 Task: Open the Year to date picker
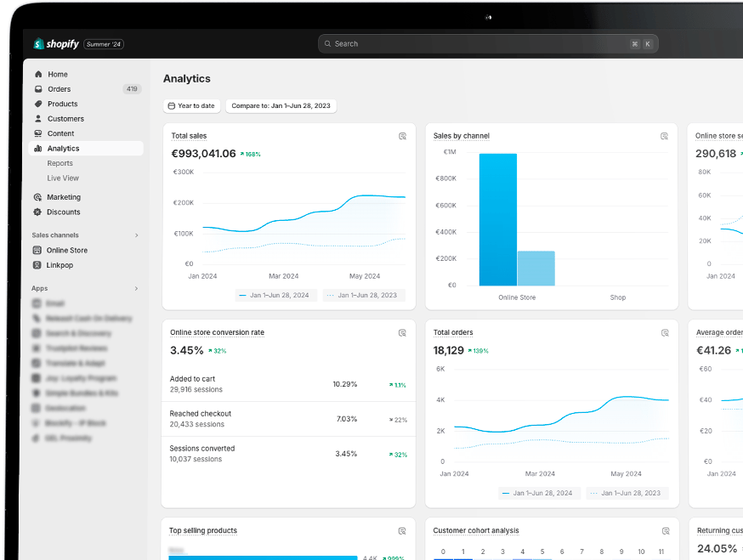coord(192,105)
